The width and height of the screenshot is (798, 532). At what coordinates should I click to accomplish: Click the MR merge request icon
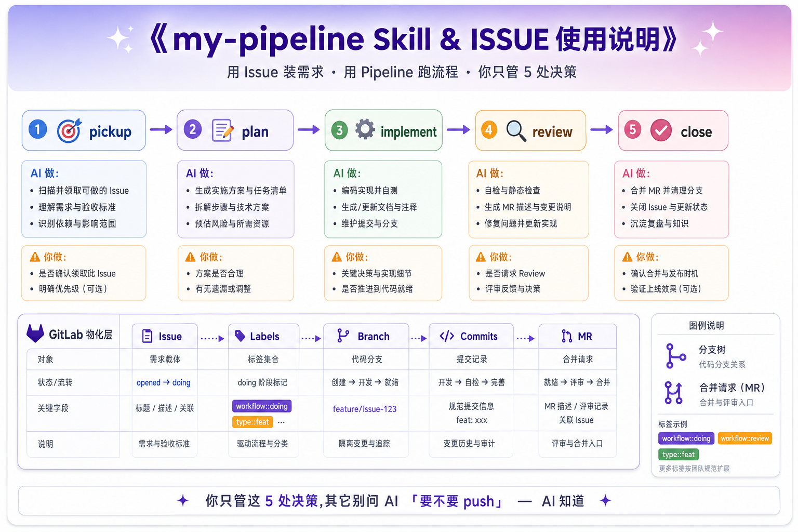567,336
